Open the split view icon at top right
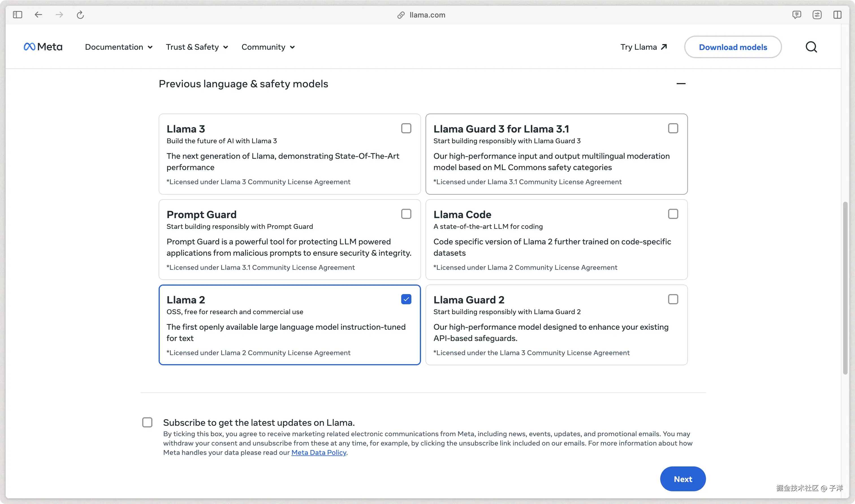 click(837, 15)
